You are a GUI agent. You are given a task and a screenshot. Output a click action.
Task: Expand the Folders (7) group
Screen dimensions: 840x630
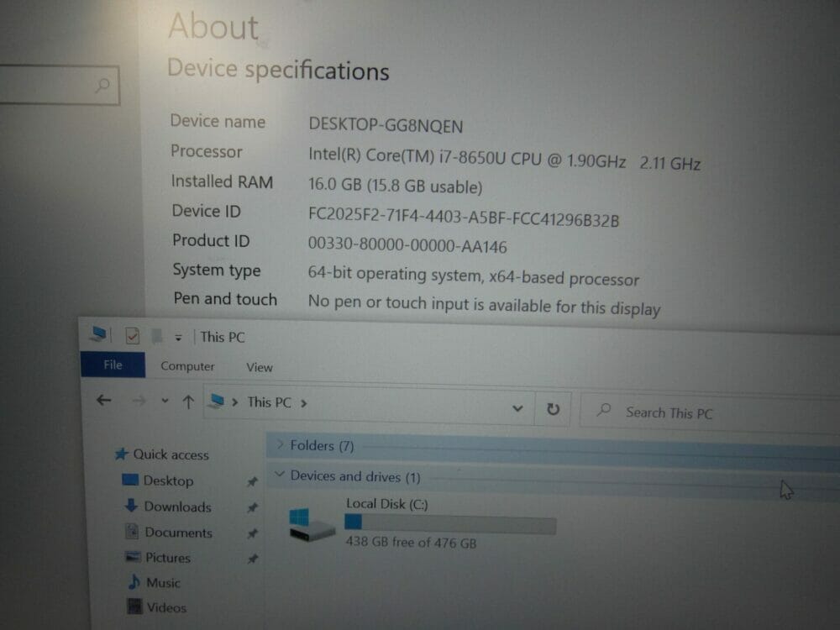tap(280, 444)
